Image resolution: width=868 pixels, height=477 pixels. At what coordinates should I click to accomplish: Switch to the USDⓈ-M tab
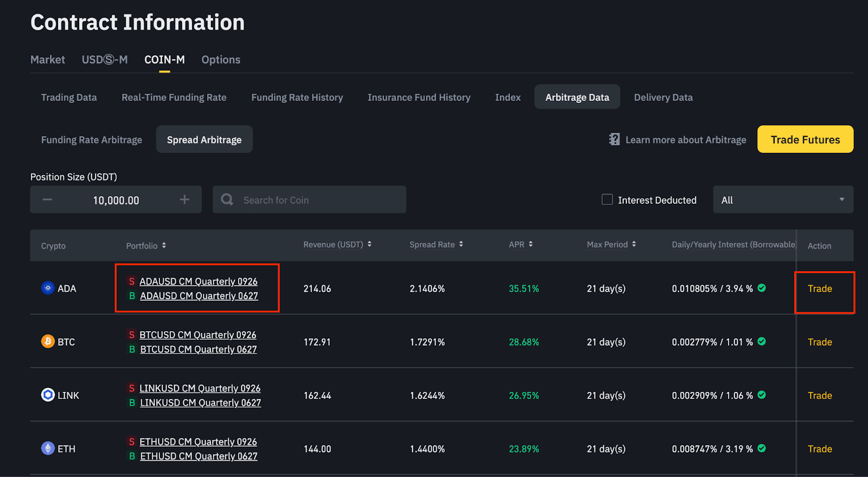tap(105, 60)
